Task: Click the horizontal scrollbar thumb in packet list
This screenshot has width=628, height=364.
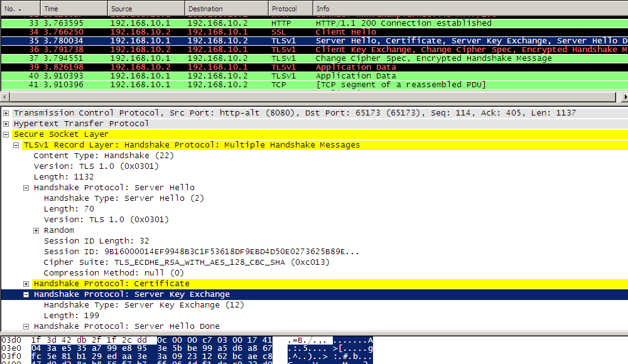Action: [x=313, y=97]
